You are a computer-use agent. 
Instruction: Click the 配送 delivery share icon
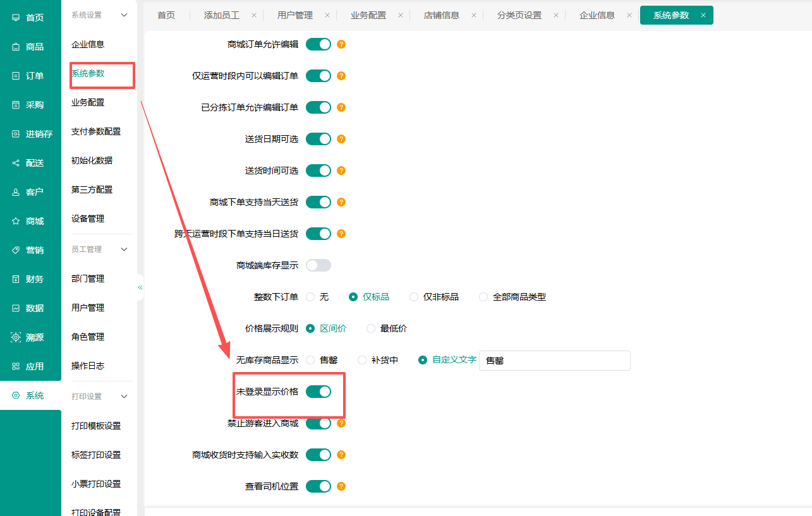[16, 163]
